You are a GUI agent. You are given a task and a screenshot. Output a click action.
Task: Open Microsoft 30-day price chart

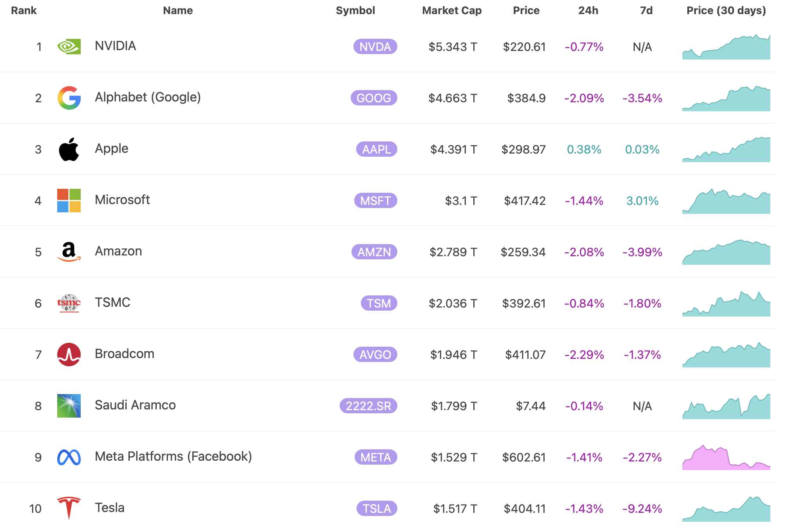(726, 201)
